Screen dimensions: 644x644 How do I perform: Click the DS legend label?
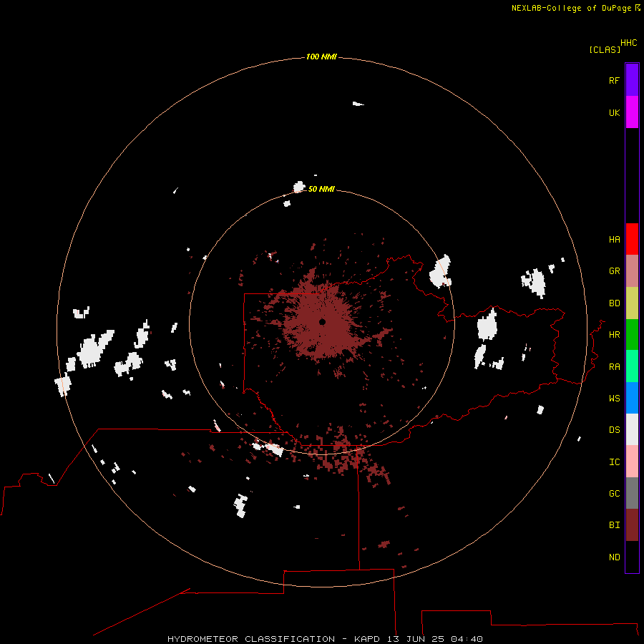coord(614,430)
